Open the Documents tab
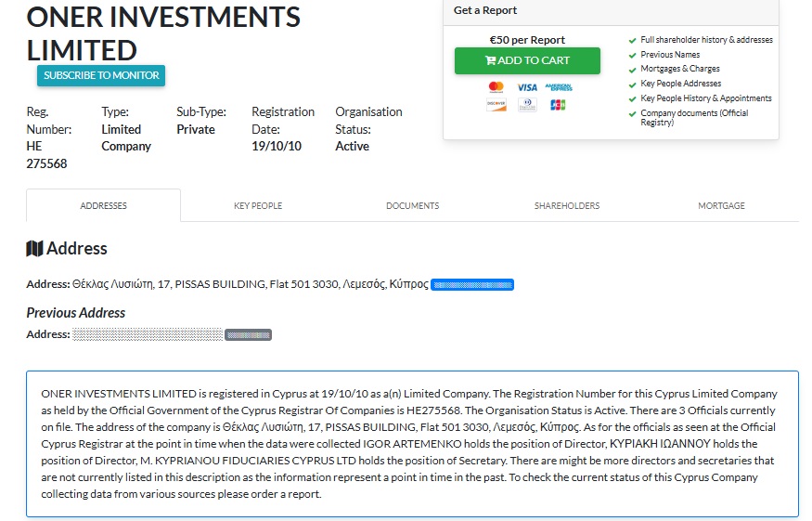 412,206
